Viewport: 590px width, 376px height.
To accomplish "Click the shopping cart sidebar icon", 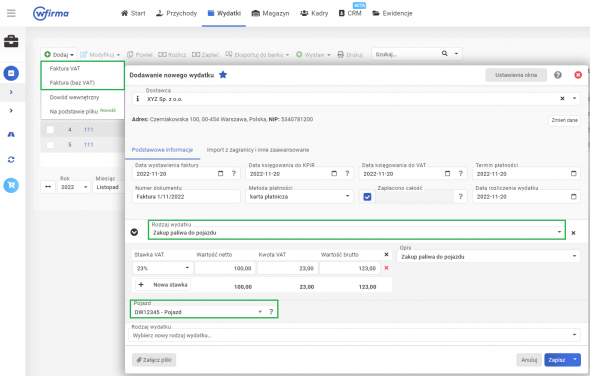I will coord(11,185).
